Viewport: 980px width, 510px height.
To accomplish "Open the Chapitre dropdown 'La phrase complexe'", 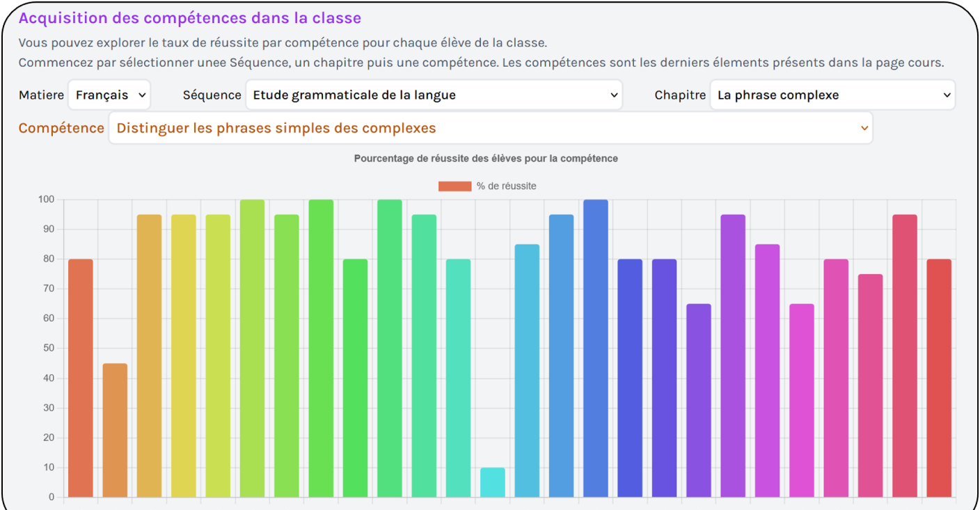I will click(832, 95).
